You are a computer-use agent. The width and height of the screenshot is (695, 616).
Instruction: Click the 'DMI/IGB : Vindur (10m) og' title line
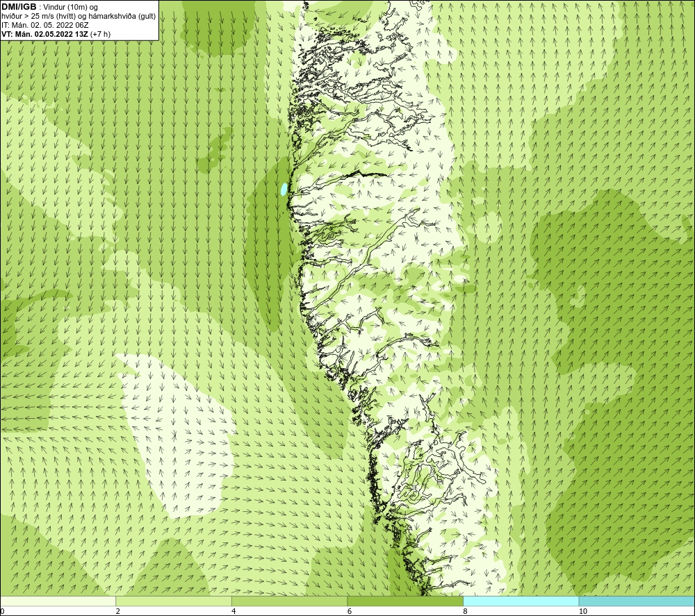pos(50,7)
